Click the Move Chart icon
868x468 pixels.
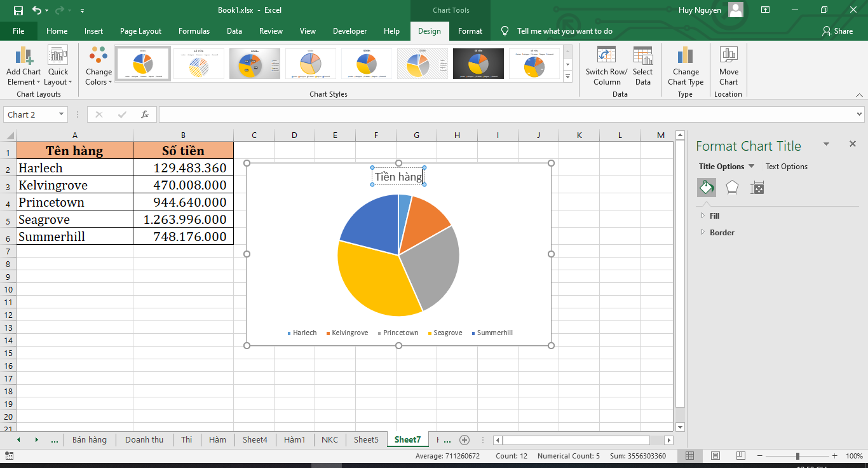[728, 56]
